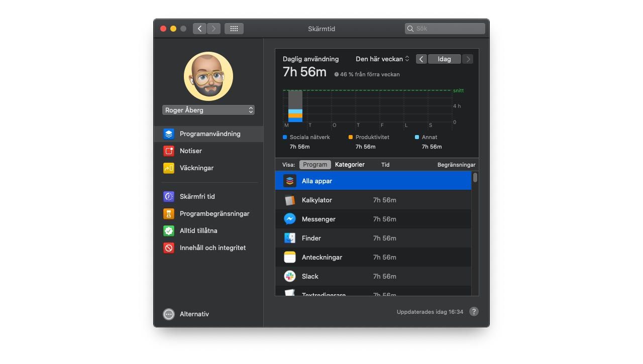Viewport: 643px width, 364px height.
Task: Switch view to Kategorier segment
Action: click(x=350, y=165)
